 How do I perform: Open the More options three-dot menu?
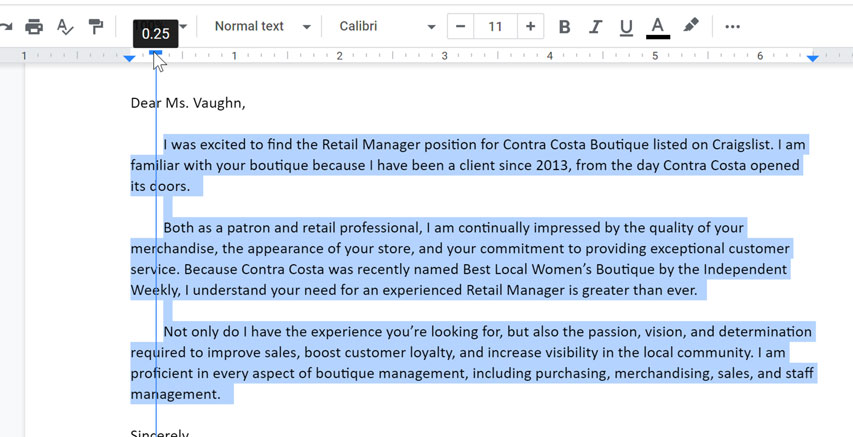pyautogui.click(x=732, y=27)
